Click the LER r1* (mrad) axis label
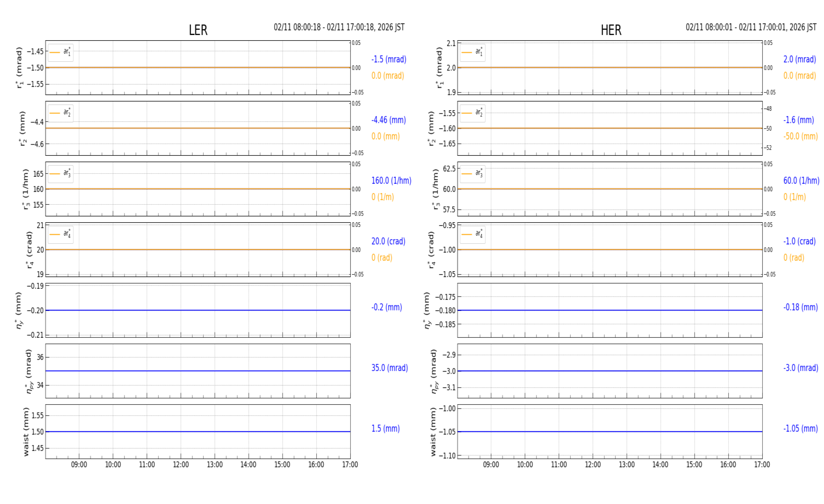Viewport: 824px width, 504px height. click(x=19, y=68)
